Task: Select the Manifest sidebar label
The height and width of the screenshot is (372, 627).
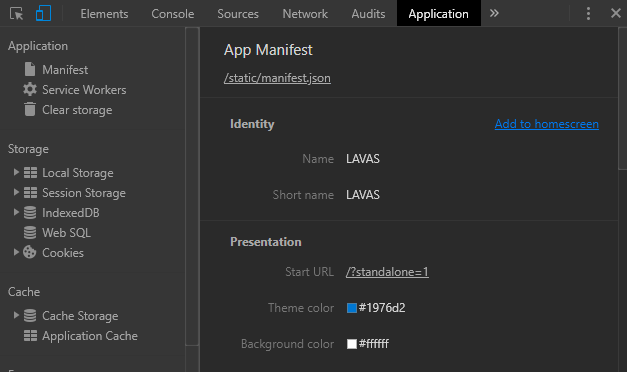Action: click(x=65, y=70)
